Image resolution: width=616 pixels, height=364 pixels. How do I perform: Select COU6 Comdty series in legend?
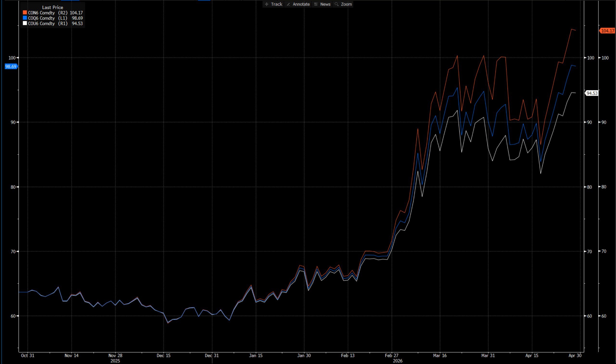tap(41, 24)
